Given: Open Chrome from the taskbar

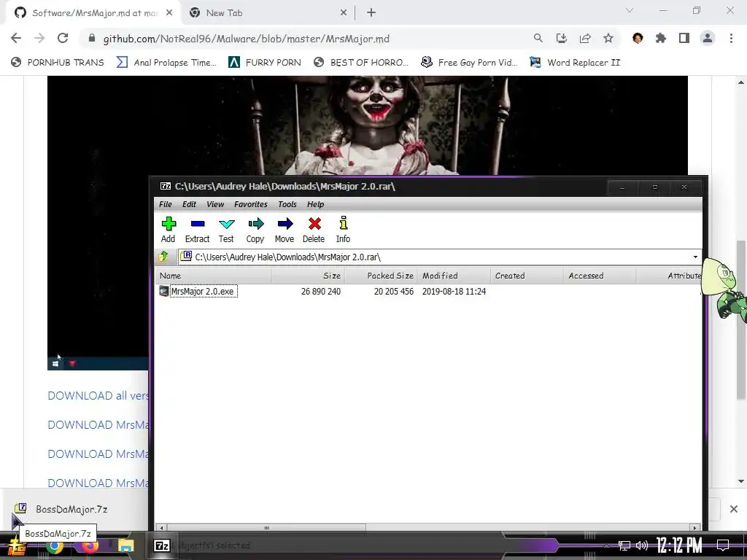Looking at the screenshot, I should [54, 545].
